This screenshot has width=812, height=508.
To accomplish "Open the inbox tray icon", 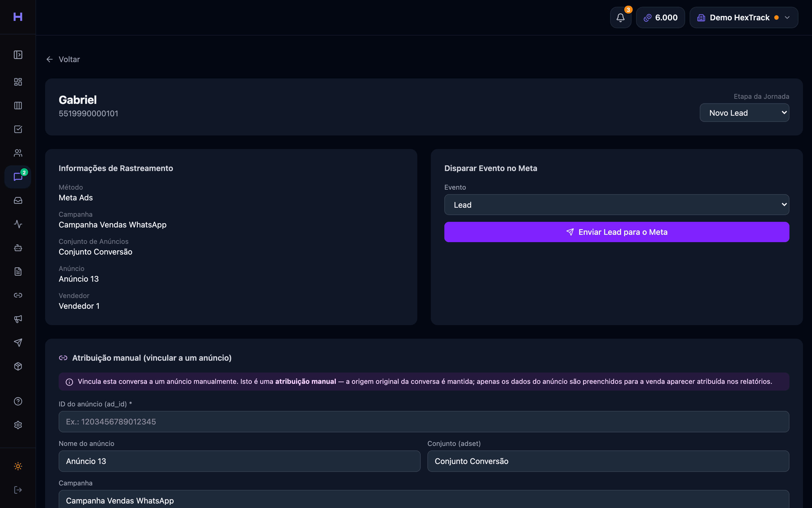I will click(18, 201).
